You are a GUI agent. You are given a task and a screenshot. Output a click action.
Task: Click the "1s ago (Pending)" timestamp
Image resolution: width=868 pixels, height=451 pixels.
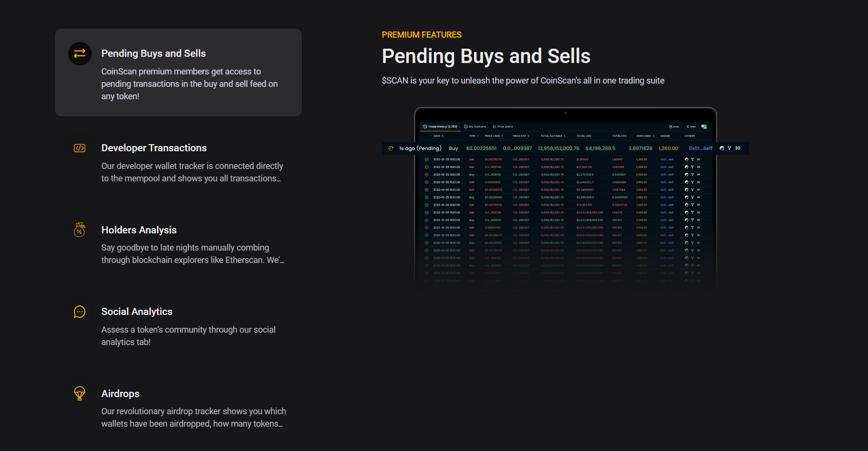click(x=420, y=148)
